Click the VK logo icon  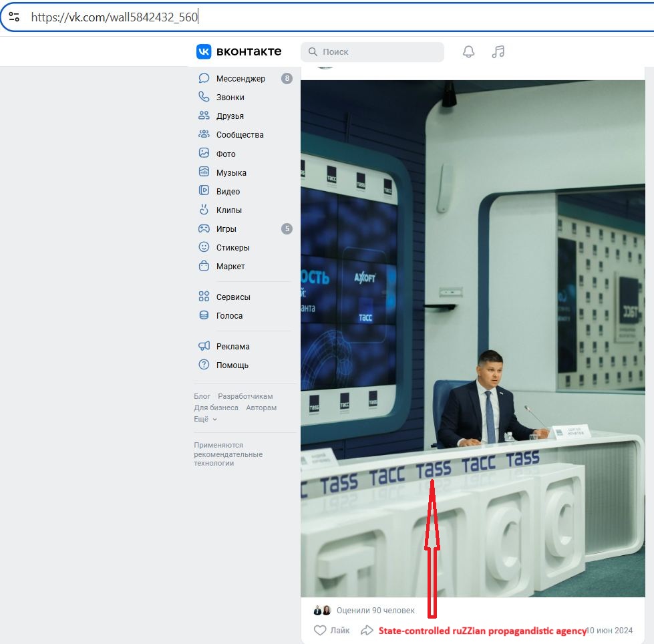[204, 51]
